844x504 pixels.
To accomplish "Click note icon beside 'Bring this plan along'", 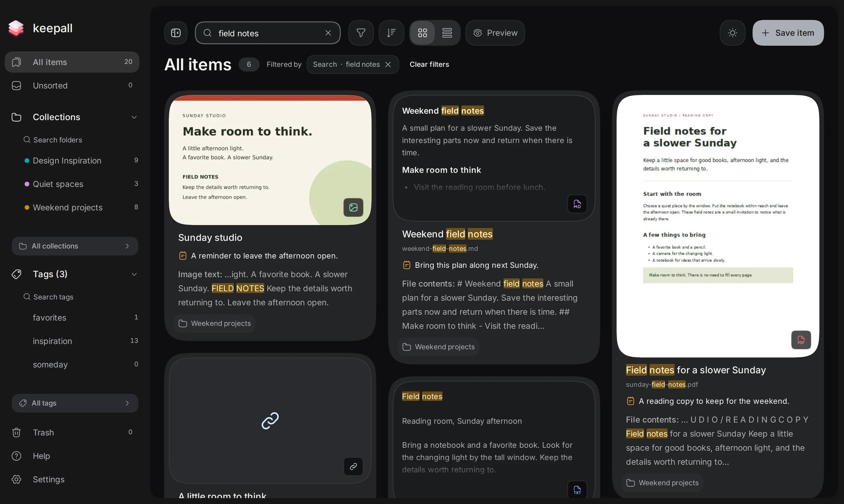I will pyautogui.click(x=406, y=265).
